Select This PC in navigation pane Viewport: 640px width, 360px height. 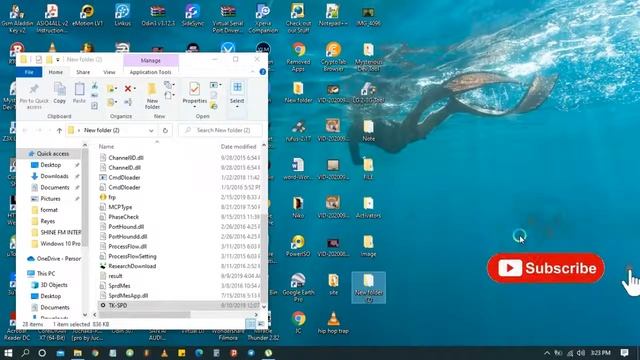pos(46,273)
